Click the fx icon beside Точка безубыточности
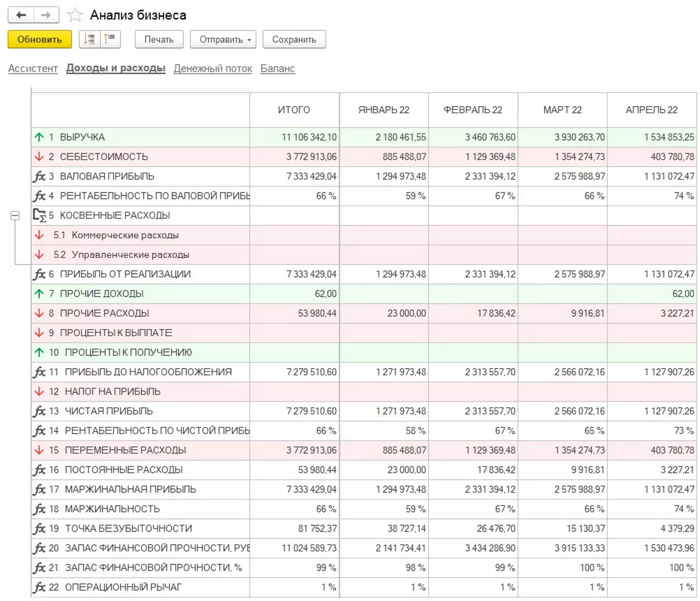Screen dimensions: 700x601 coord(40,529)
